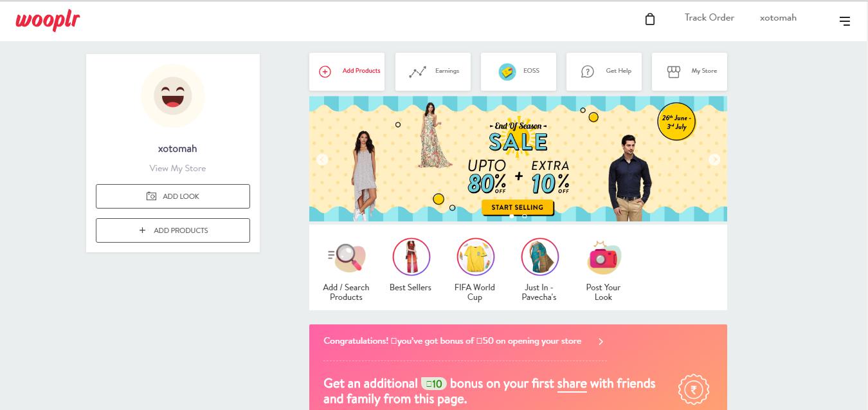
Task: Open the hamburger menu
Action: pos(845,21)
